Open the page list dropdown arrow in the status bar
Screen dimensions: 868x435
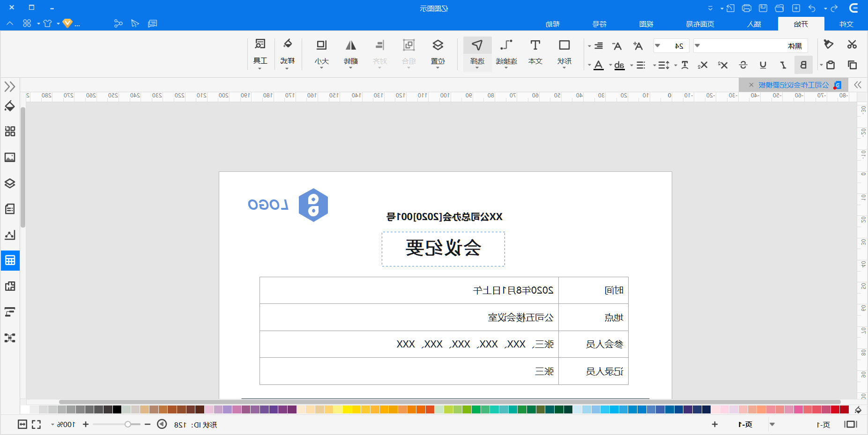coord(772,424)
